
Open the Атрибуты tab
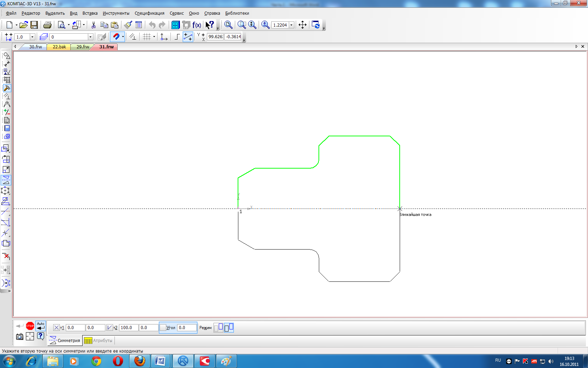[99, 340]
